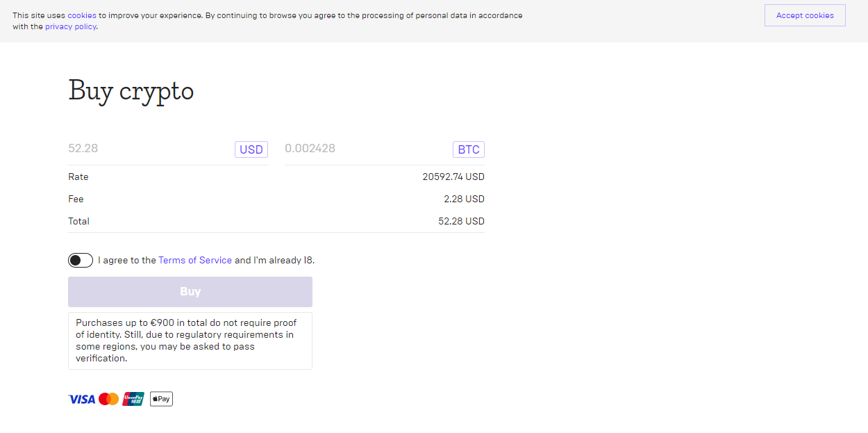The image size is (868, 433).
Task: Open the Terms of Service link
Action: (195, 260)
